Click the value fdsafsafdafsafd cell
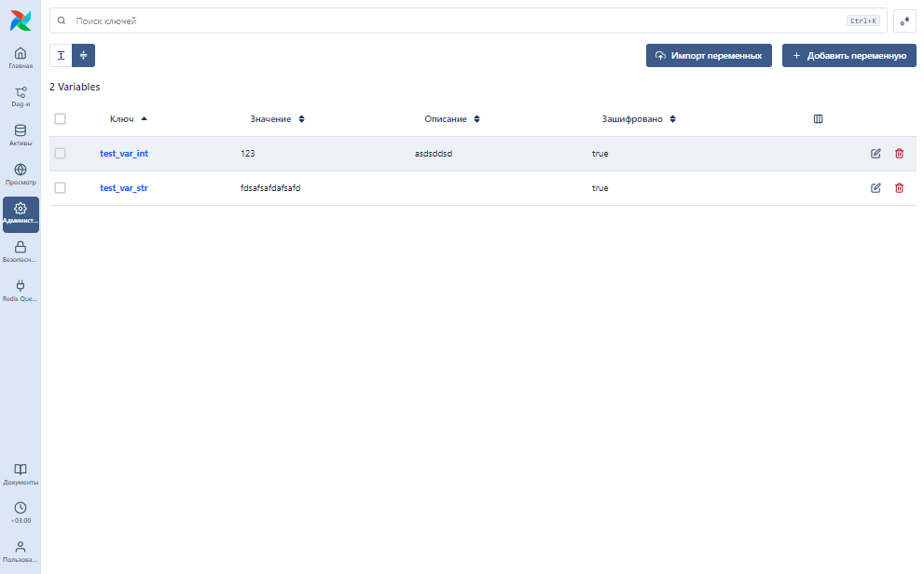This screenshot has height=574, width=924. (270, 188)
